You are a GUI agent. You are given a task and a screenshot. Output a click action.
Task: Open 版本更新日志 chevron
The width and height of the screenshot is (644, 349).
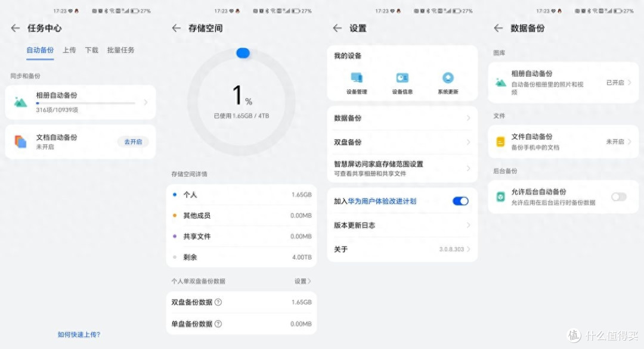(468, 225)
